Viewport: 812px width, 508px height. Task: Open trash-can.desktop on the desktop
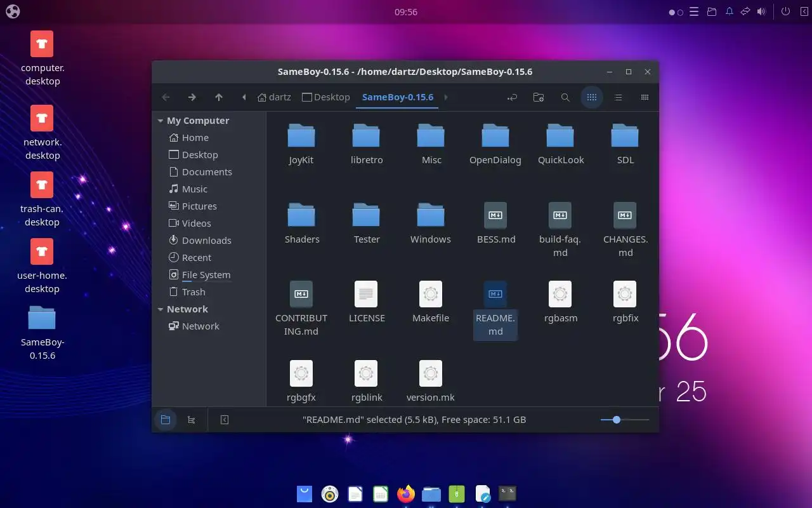tap(42, 200)
